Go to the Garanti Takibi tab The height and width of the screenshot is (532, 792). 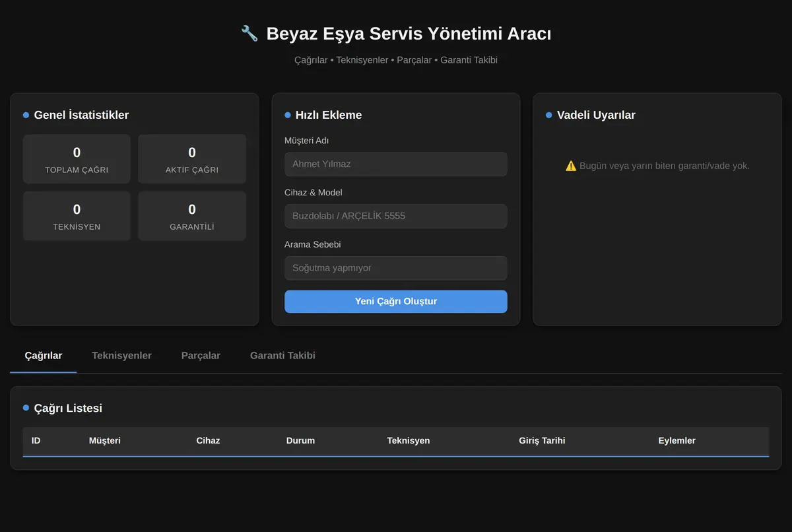282,356
